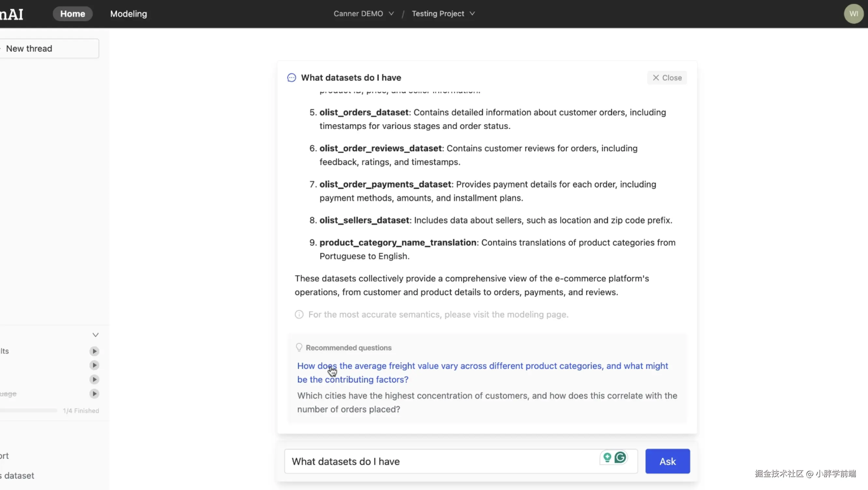Play the strikethrough 'uage' guide step
Viewport: 868px width, 490px height.
[x=94, y=394]
